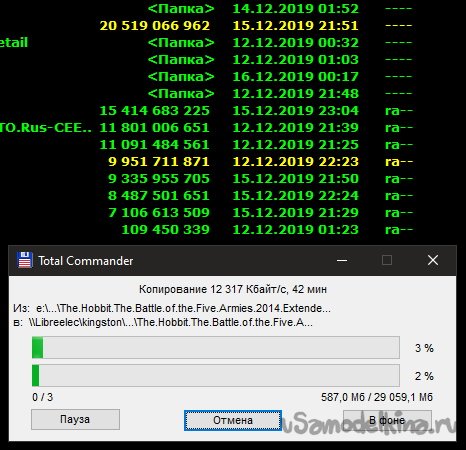Click the Total Commander floppy disk icon
This screenshot has height=450, width=466.
[x=25, y=260]
